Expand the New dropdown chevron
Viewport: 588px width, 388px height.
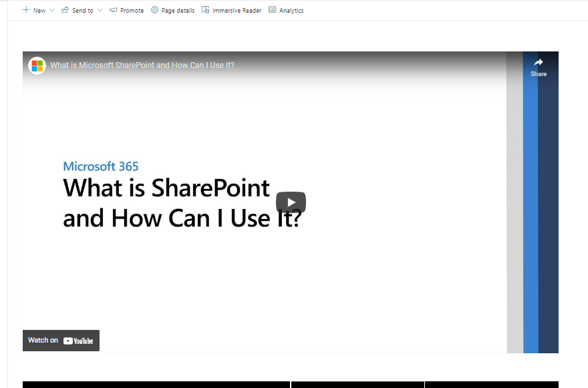(x=51, y=10)
